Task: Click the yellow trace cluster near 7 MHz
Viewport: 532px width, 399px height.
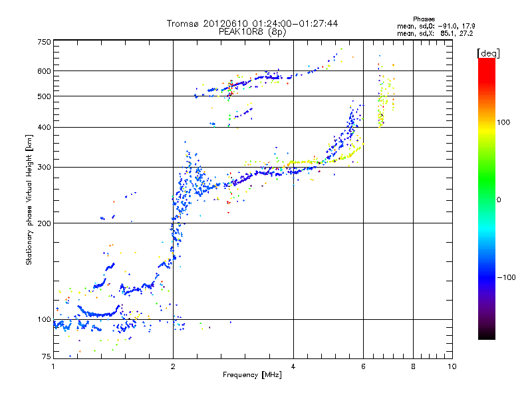Action: click(385, 98)
